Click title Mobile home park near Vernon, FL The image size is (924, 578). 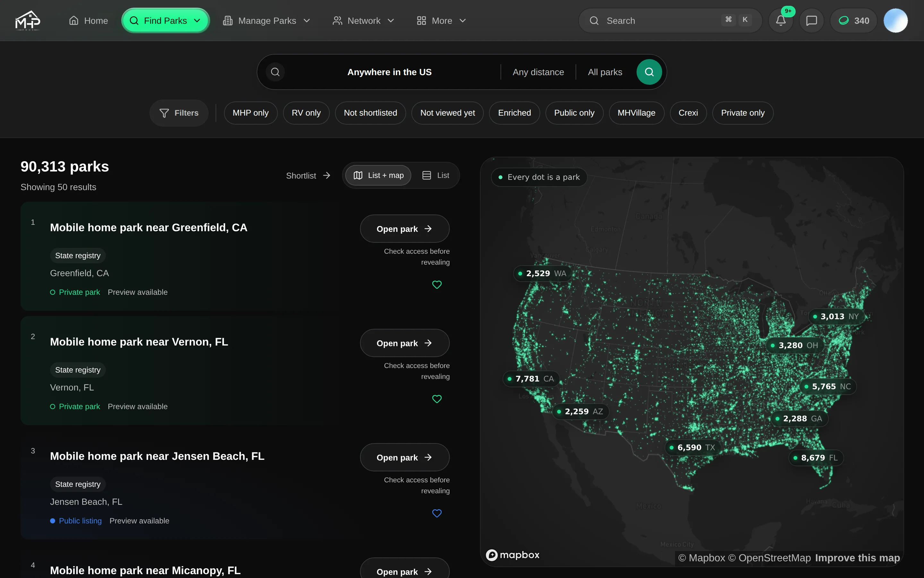click(x=139, y=342)
